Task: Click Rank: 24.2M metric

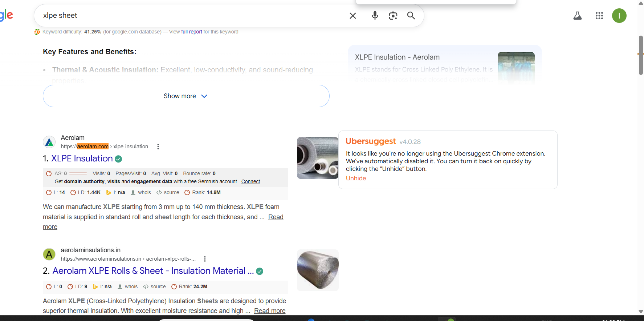Action: point(189,286)
